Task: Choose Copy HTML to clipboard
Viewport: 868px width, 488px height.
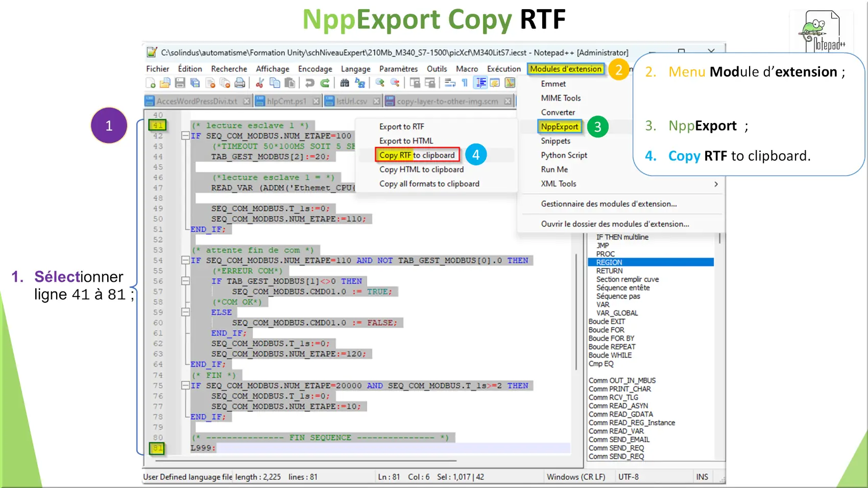Action: pos(421,169)
